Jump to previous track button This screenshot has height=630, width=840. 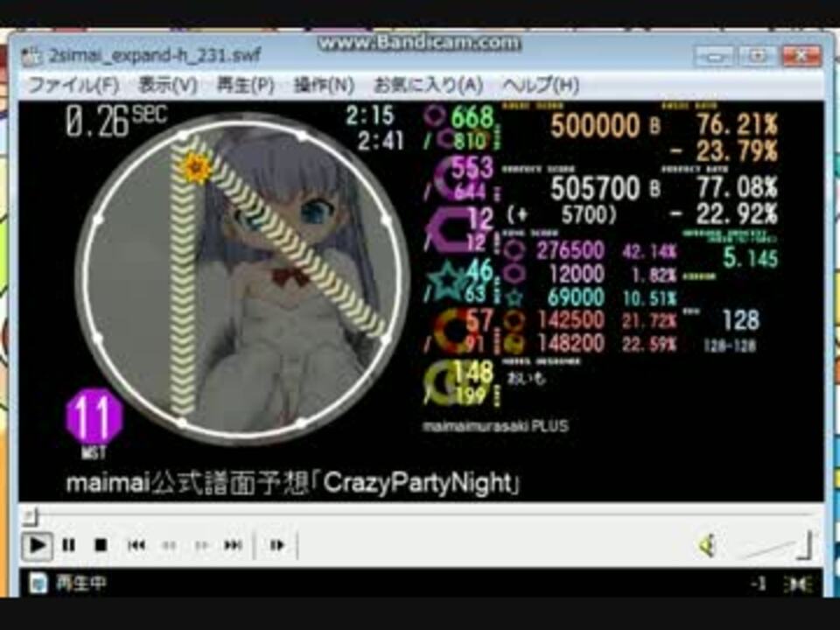(x=136, y=545)
